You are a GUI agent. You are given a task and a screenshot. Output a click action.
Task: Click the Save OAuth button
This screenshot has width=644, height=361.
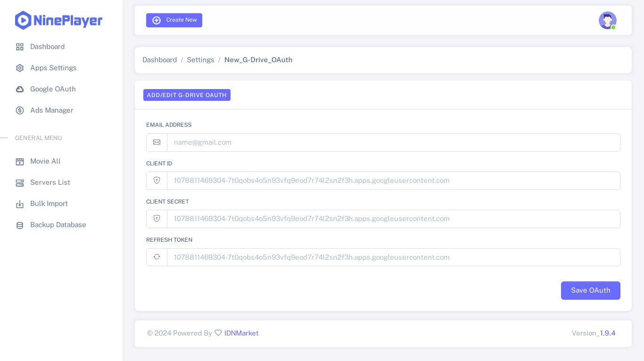(x=590, y=290)
